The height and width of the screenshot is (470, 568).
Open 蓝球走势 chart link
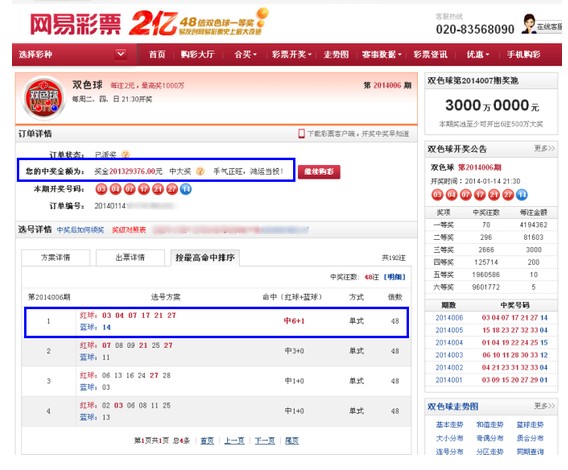530,425
